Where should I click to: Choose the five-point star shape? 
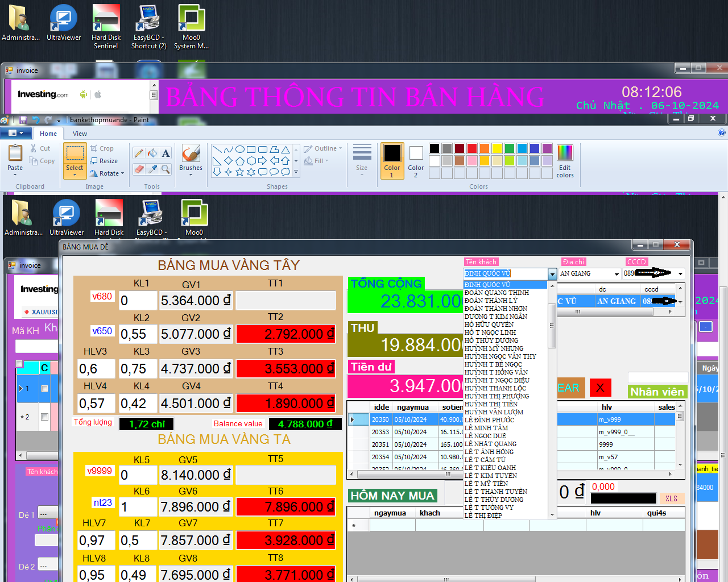239,172
